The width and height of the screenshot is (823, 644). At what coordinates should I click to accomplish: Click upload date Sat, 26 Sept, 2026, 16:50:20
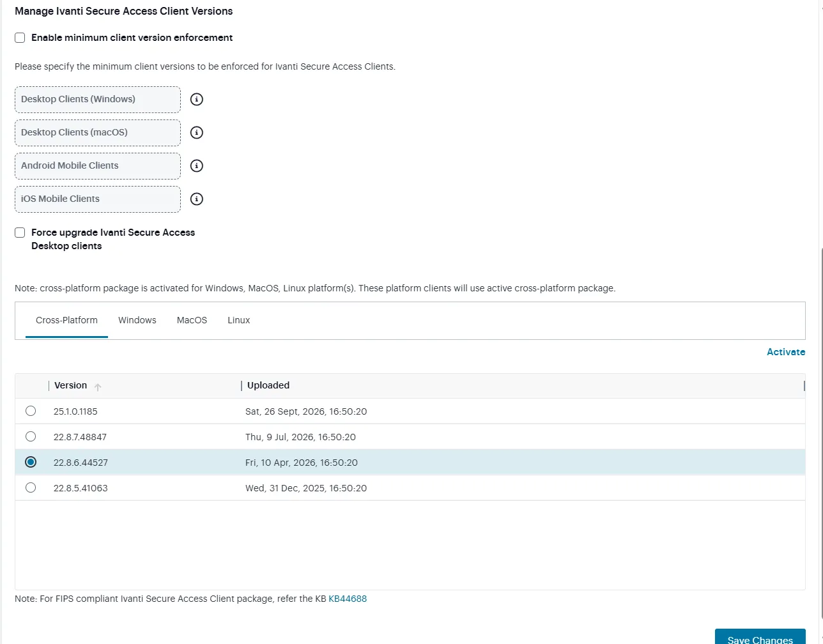coord(306,411)
